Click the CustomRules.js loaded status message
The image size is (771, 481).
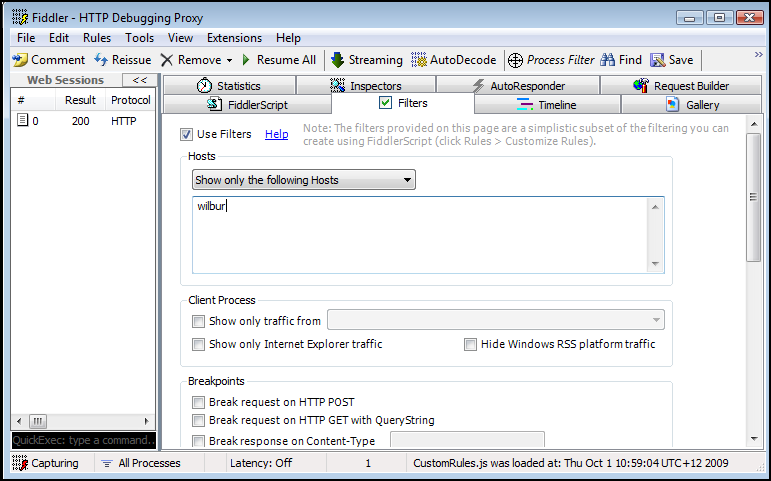coord(570,463)
